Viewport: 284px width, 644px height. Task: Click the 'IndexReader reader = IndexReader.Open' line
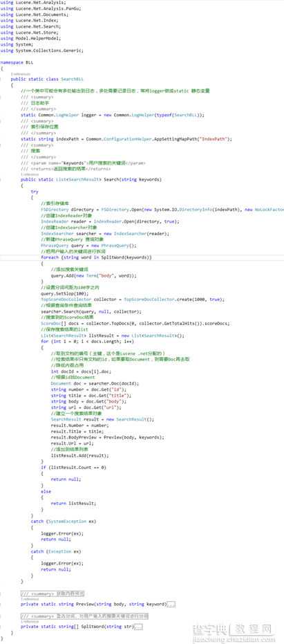[x=111, y=221]
